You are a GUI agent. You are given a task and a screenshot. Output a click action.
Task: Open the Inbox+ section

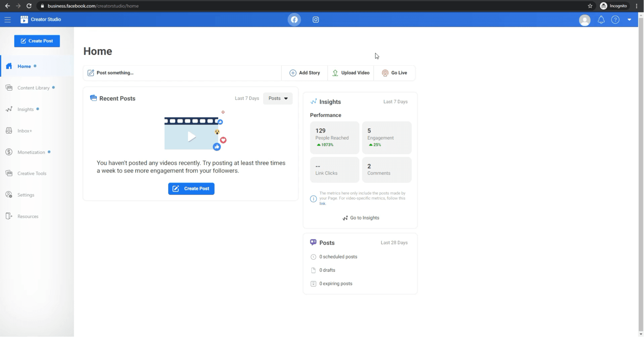(25, 131)
